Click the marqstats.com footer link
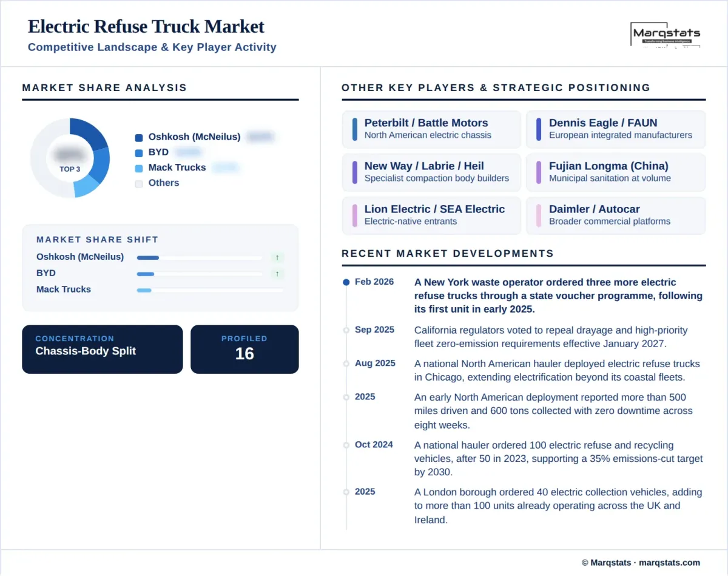 670,563
